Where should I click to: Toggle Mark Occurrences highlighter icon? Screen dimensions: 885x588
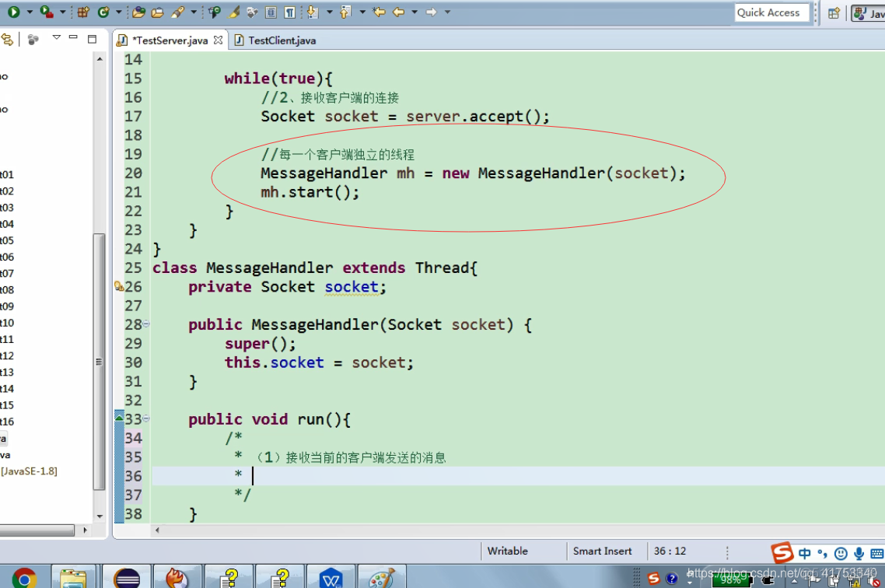coord(233,12)
